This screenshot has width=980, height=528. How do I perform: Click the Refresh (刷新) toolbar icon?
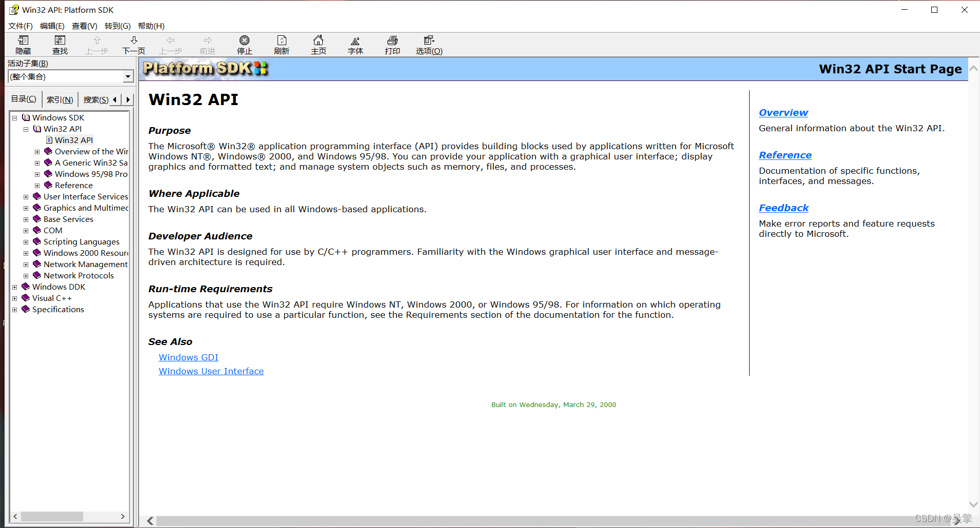(x=282, y=45)
